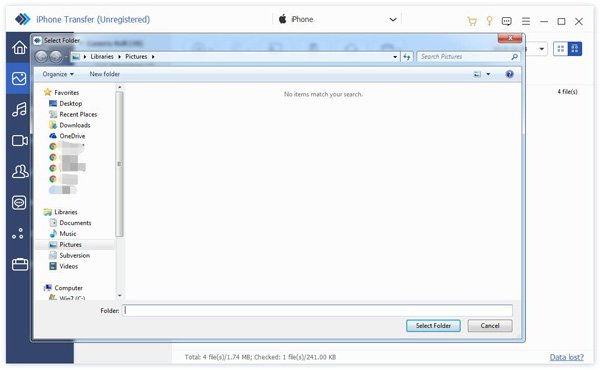Click the shopping cart purchase icon
Image resolution: width=600 pixels, height=370 pixels.
pos(472,21)
